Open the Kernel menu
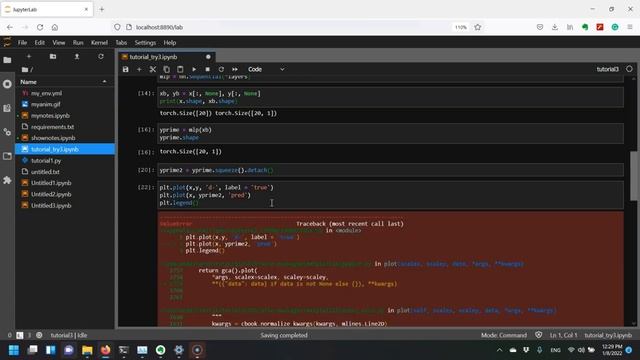The image size is (640, 360). point(99,42)
